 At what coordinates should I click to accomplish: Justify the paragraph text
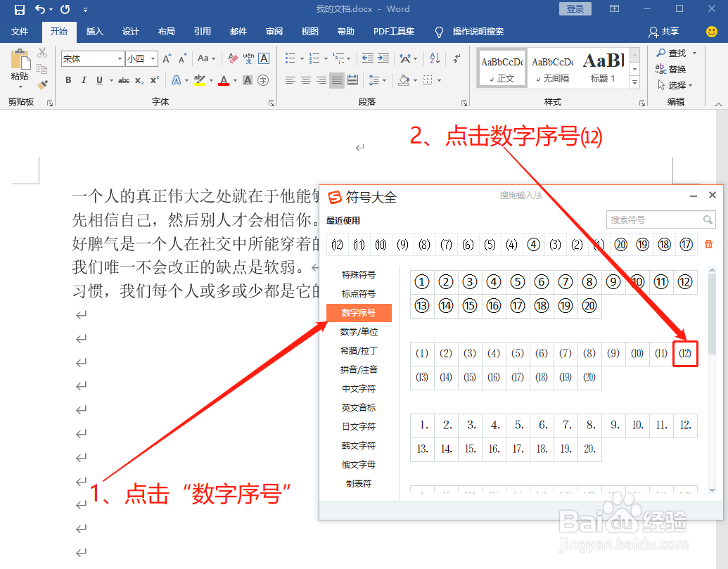click(x=337, y=80)
